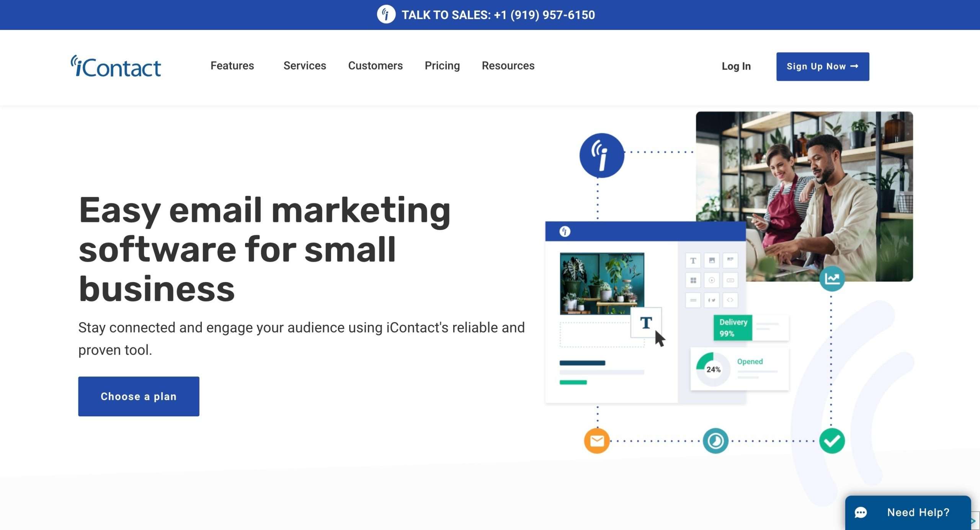Click the Choose a plan button
Screen dimensions: 980x530
tap(139, 396)
